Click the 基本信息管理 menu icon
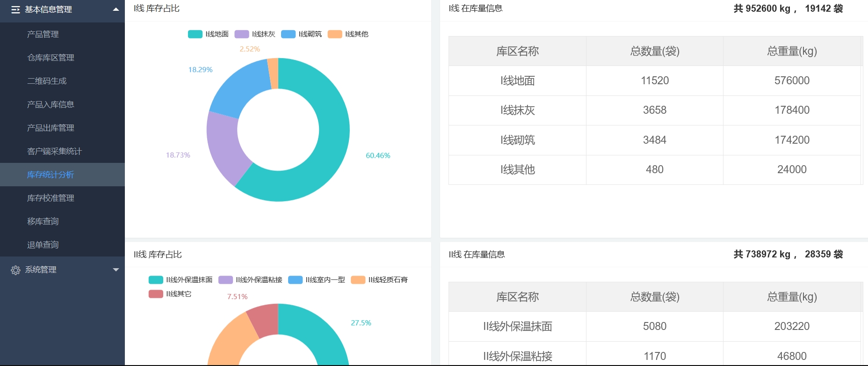The image size is (868, 366). click(15, 10)
